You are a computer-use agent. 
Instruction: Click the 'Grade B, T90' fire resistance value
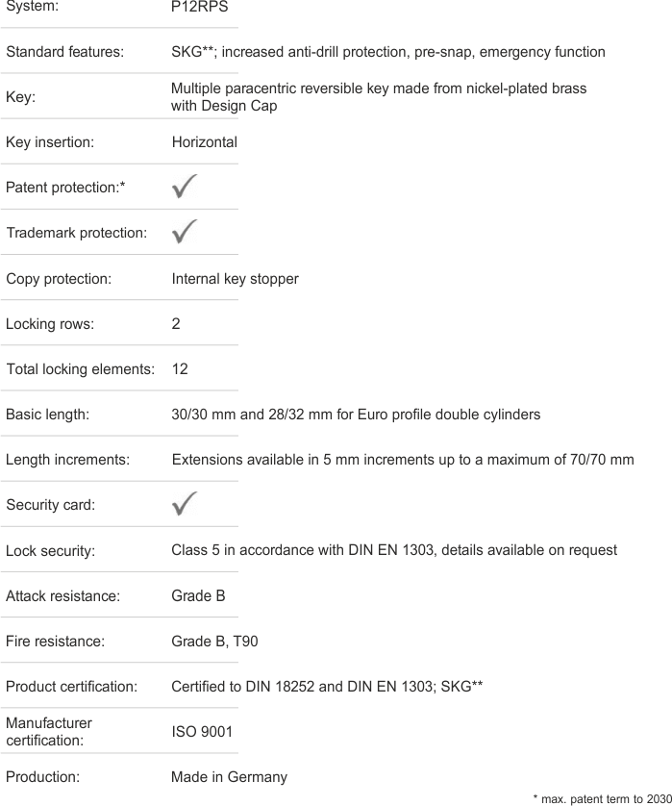coord(213,642)
